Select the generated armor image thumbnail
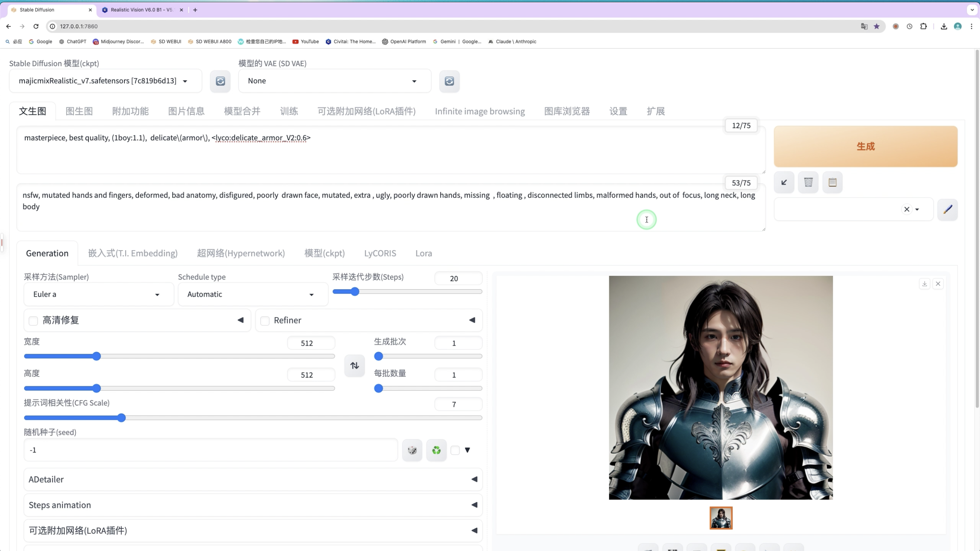 [721, 518]
